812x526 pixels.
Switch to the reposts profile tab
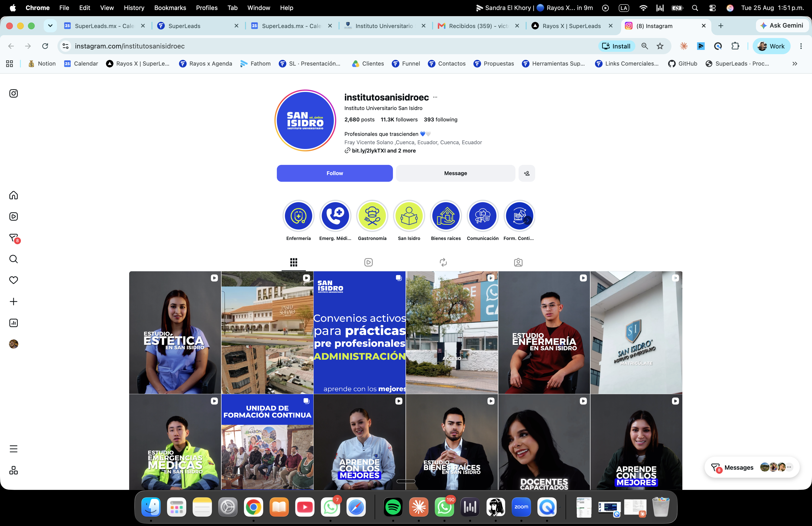(443, 262)
